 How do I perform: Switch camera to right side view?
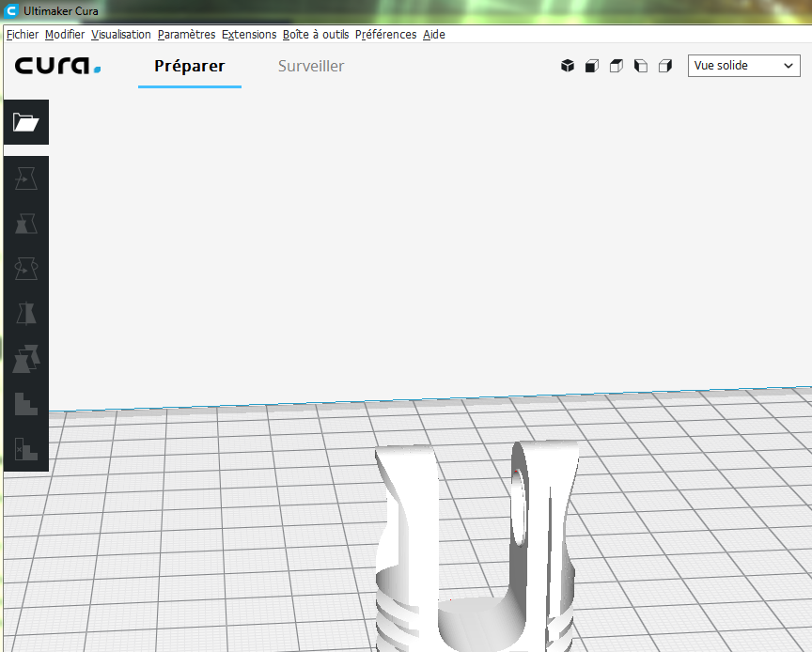pyautogui.click(x=665, y=66)
